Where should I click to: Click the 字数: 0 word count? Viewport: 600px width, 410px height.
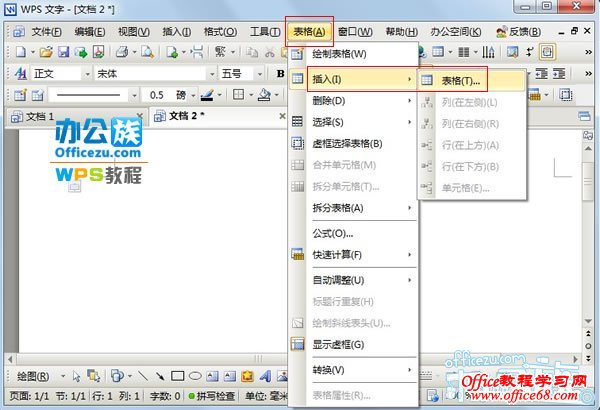pos(165,396)
